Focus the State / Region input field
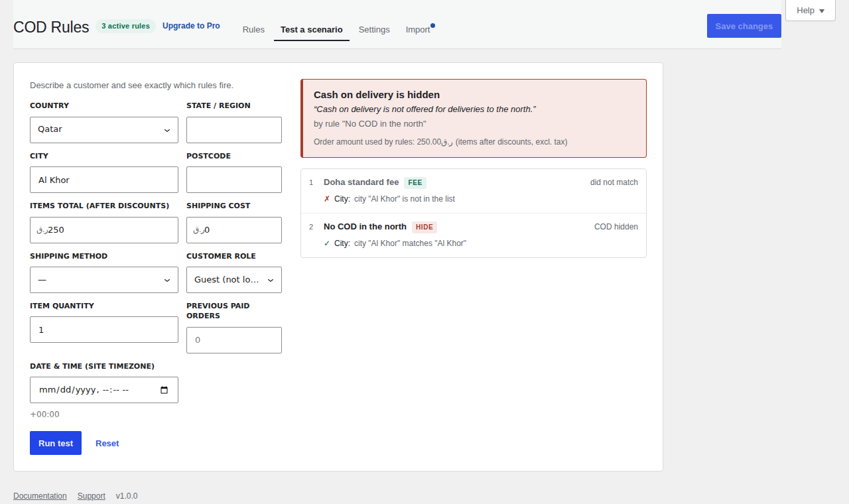The height and width of the screenshot is (504, 849). [x=234, y=130]
